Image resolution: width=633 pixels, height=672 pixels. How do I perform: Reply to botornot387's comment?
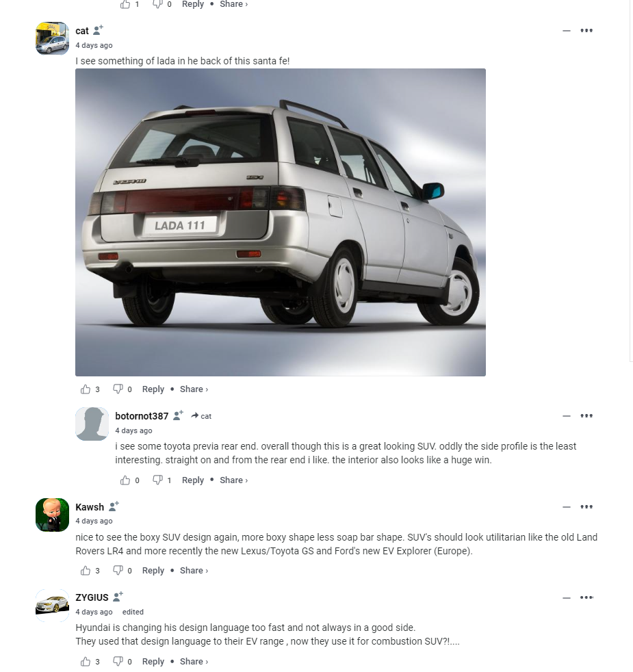193,480
